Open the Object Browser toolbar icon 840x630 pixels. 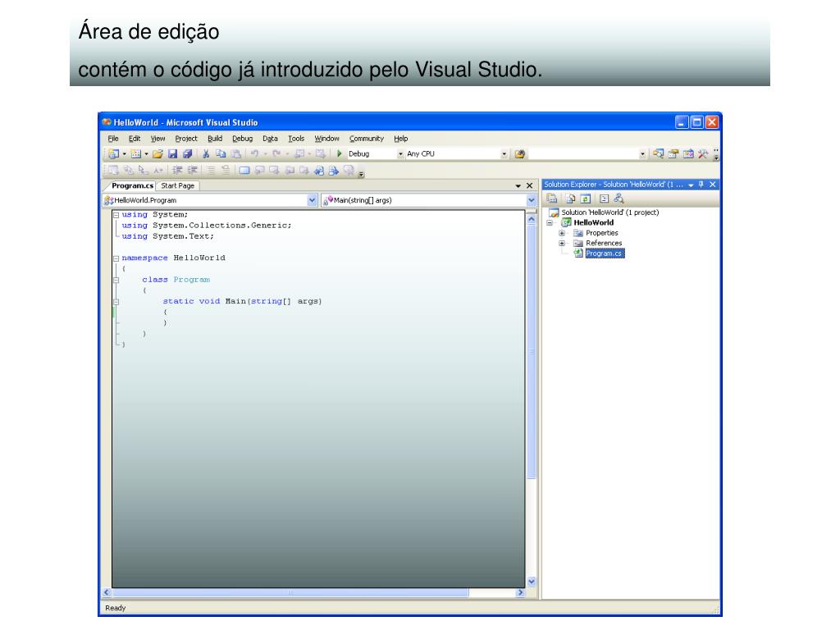pyautogui.click(x=688, y=154)
